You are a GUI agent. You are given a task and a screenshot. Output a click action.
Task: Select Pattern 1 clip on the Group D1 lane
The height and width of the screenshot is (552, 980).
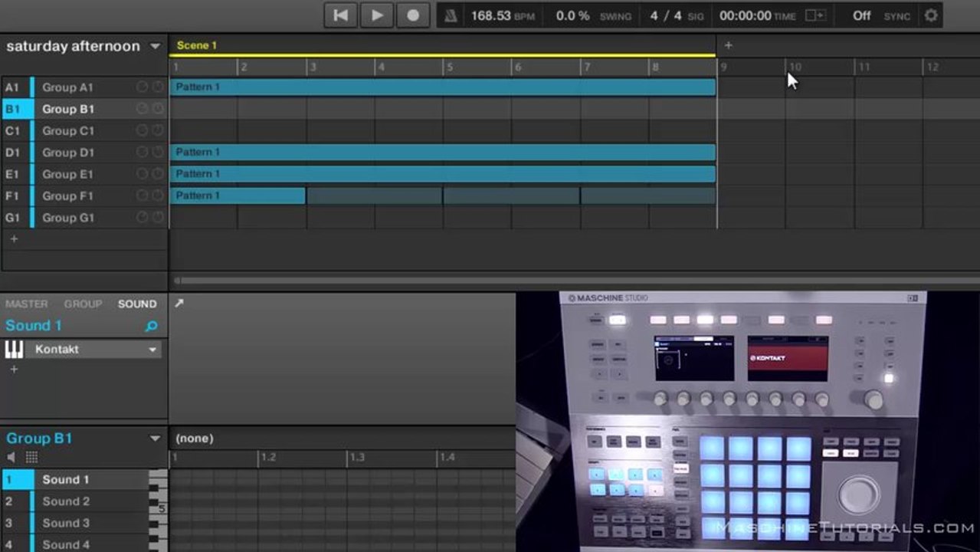pyautogui.click(x=442, y=153)
